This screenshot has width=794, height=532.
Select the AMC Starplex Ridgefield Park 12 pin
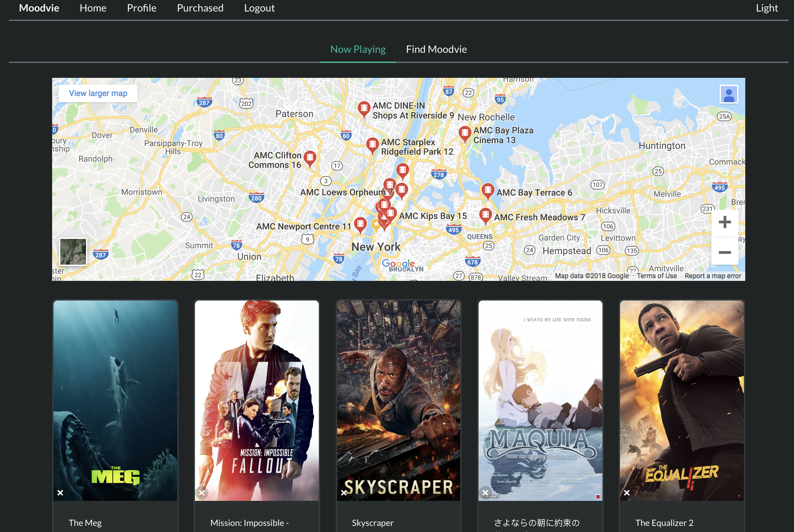click(x=372, y=145)
